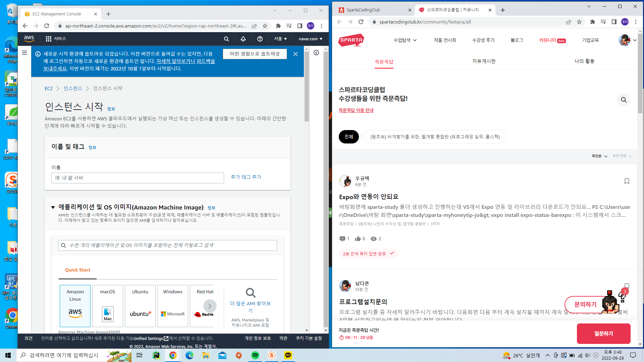Click 문의하기 chat button
This screenshot has height=362, width=644.
click(585, 305)
